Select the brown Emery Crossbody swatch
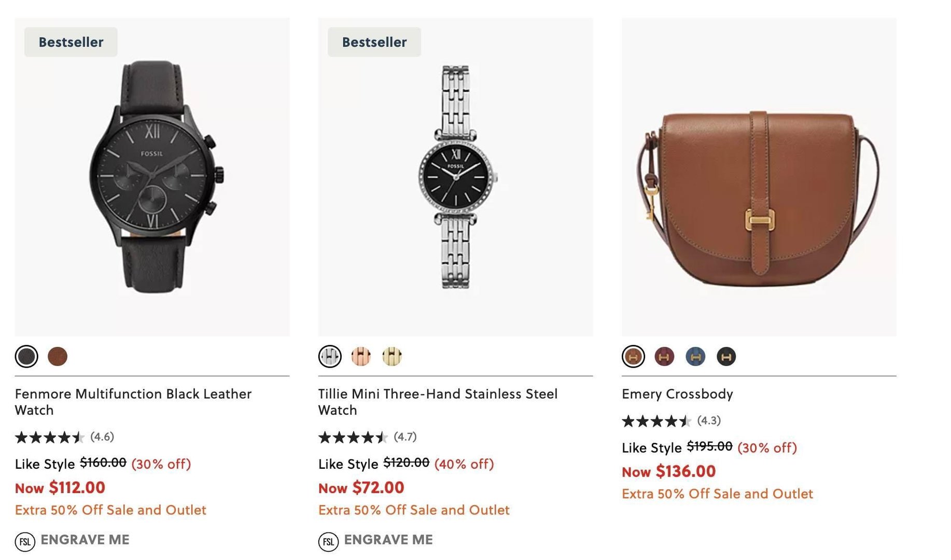Viewport: 951px width, 560px height. 633,357
